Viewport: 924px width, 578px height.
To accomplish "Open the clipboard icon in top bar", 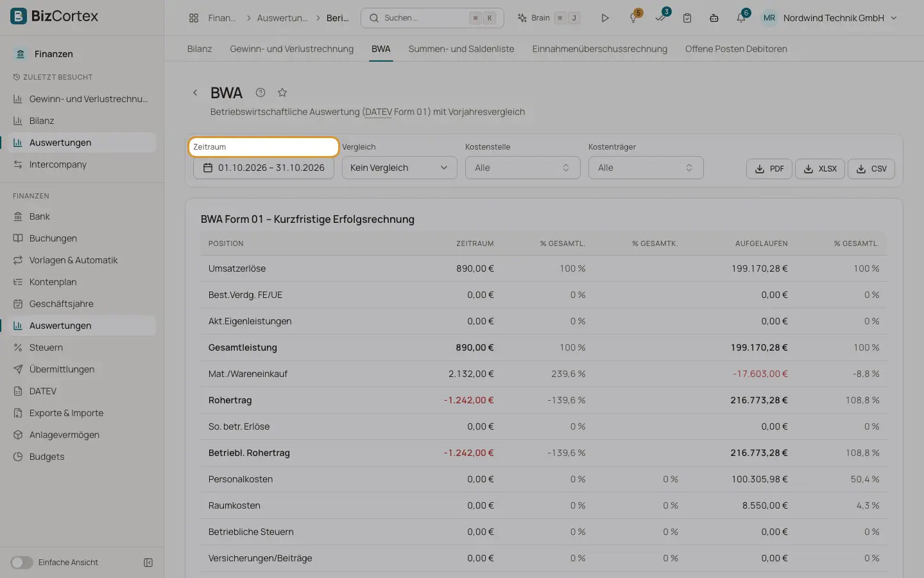I will 687,18.
